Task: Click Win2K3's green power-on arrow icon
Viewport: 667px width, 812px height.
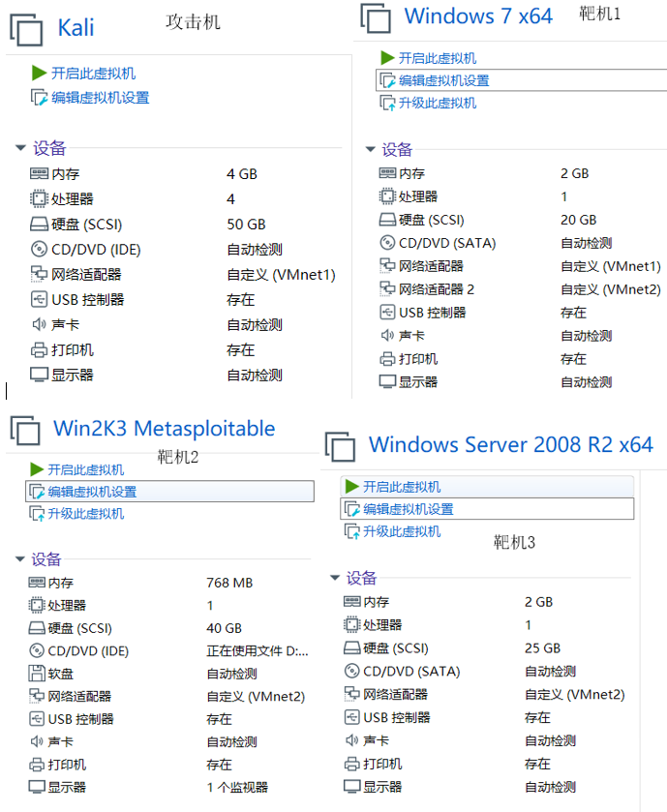Action: click(36, 469)
